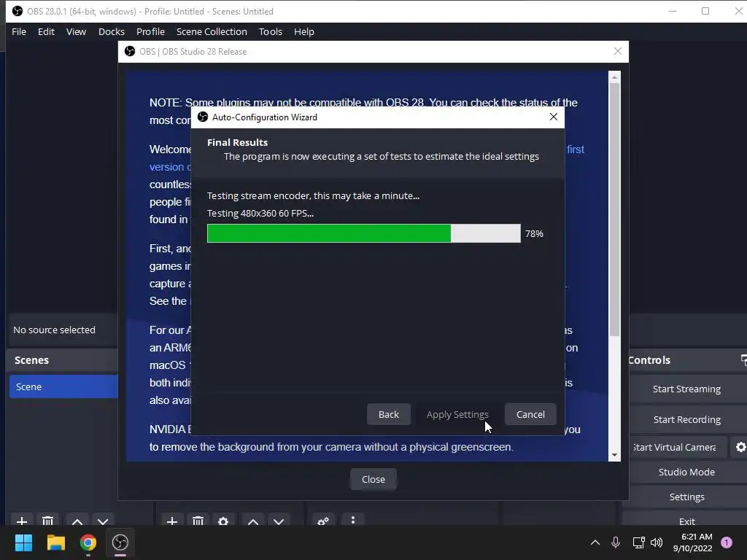Open source properties gear in Sources dock
The width and height of the screenshot is (747, 560).
coord(223,521)
